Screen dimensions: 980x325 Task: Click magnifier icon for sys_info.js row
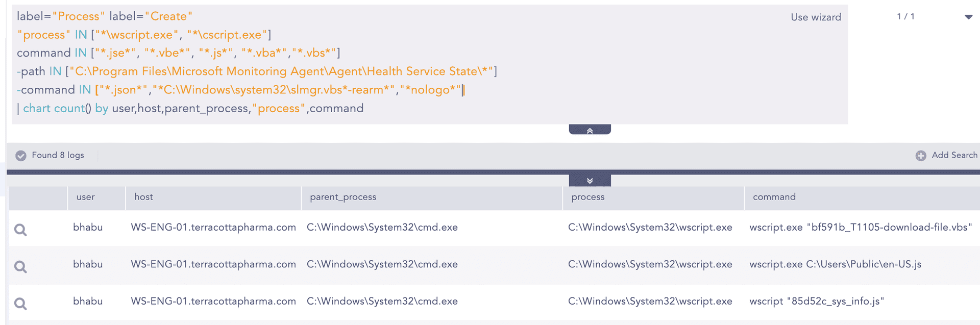point(20,304)
